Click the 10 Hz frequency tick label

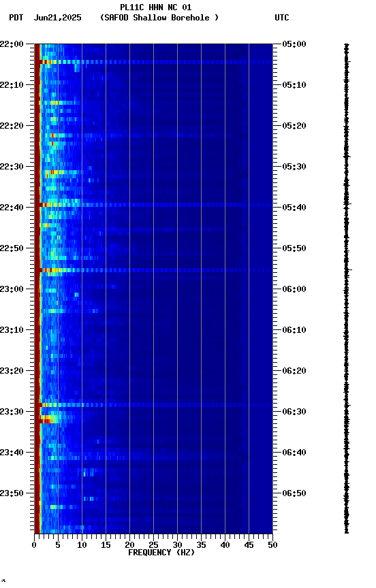pos(82,545)
